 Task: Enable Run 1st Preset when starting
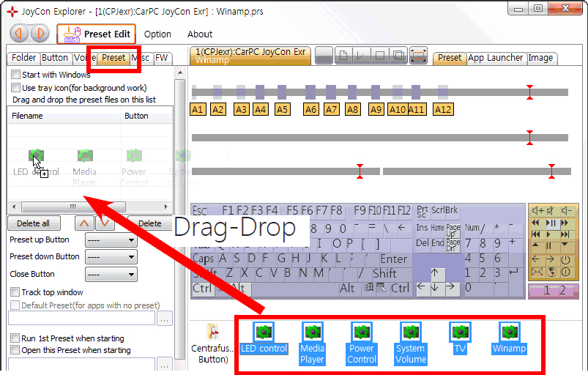pyautogui.click(x=15, y=338)
